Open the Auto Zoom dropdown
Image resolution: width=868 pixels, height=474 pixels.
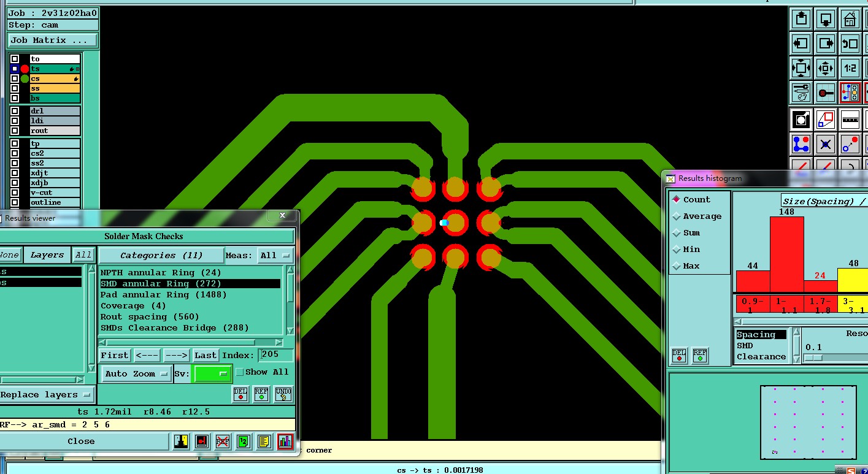(136, 373)
